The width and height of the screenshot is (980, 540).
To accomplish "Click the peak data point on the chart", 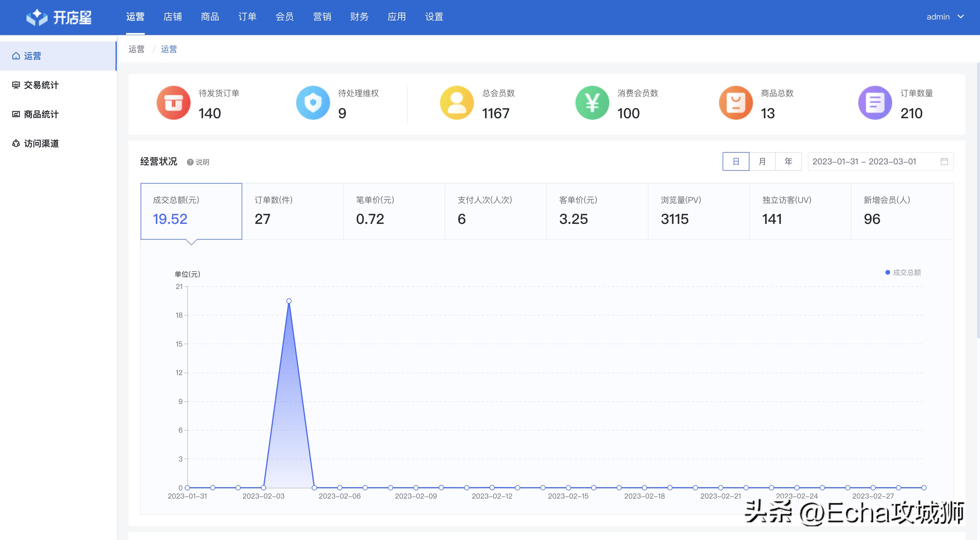I will [289, 301].
